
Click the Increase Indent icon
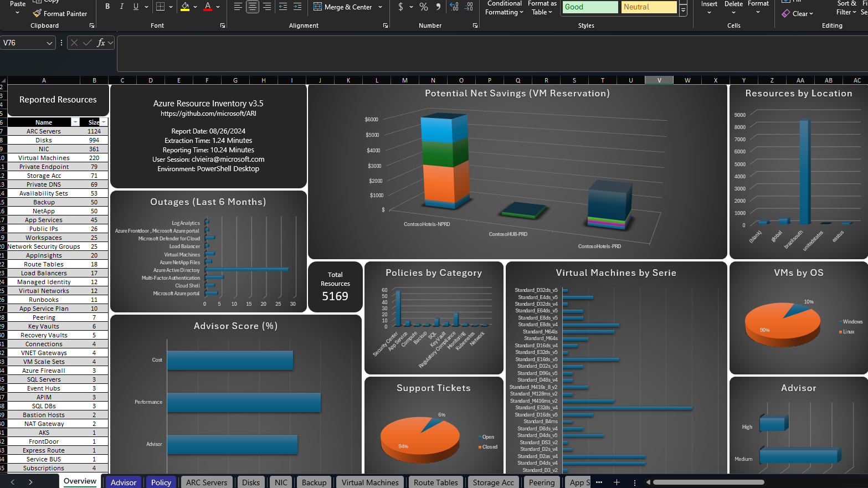pyautogui.click(x=297, y=7)
